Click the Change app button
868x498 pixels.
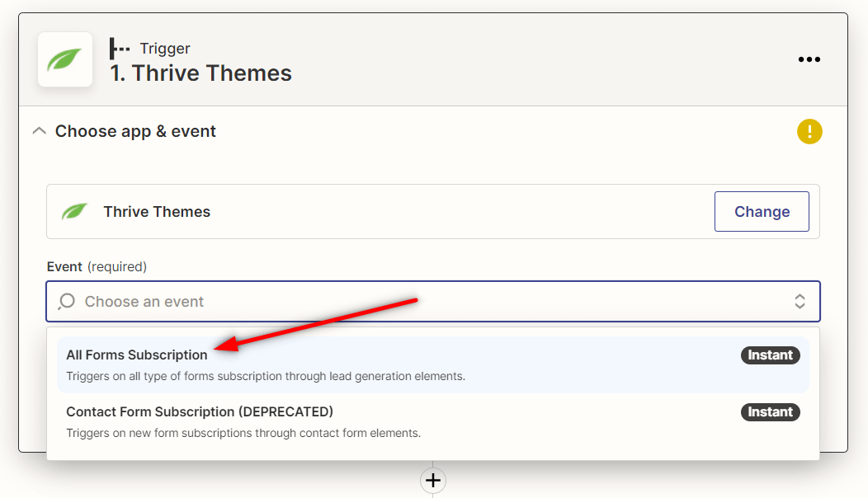pyautogui.click(x=762, y=212)
